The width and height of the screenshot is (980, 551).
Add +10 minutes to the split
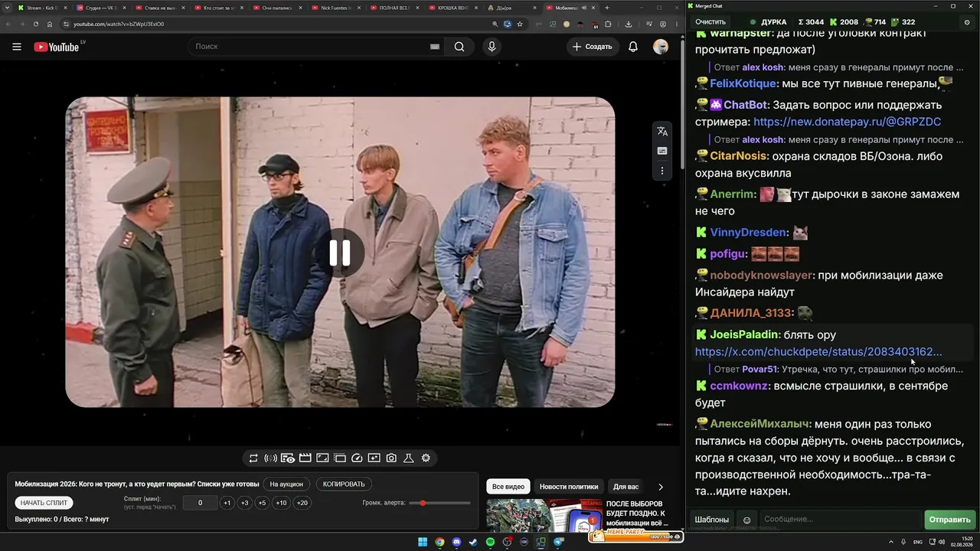(282, 503)
